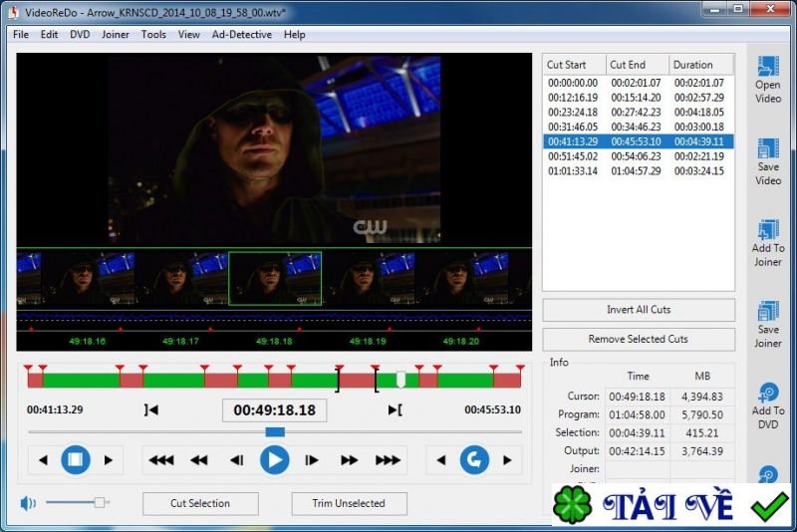This screenshot has height=532, width=797.
Task: Click the Open Video icon
Action: (x=768, y=67)
